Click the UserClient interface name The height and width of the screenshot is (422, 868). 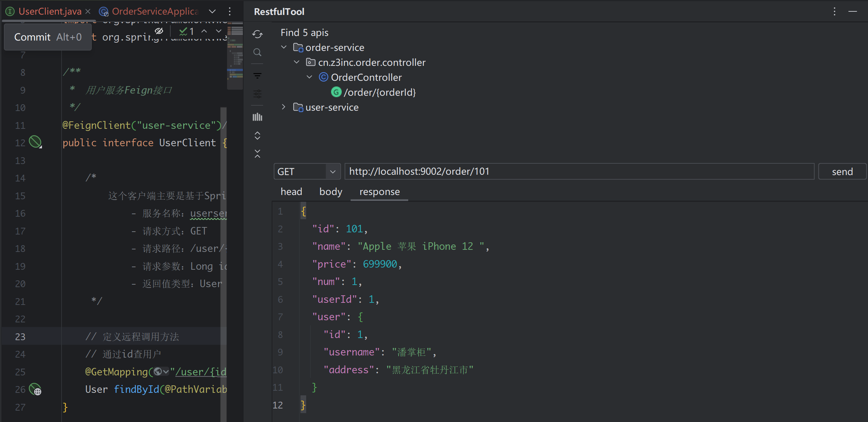[x=187, y=143]
